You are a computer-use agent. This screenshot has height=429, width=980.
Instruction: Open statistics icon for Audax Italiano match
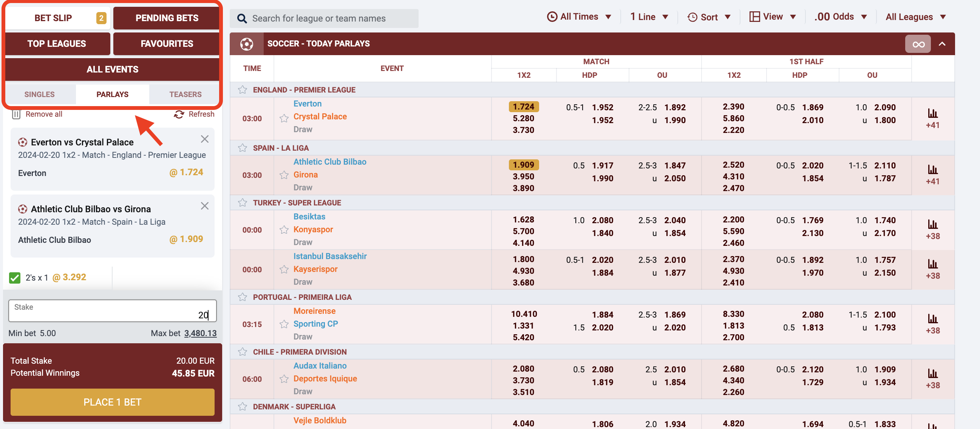click(932, 373)
